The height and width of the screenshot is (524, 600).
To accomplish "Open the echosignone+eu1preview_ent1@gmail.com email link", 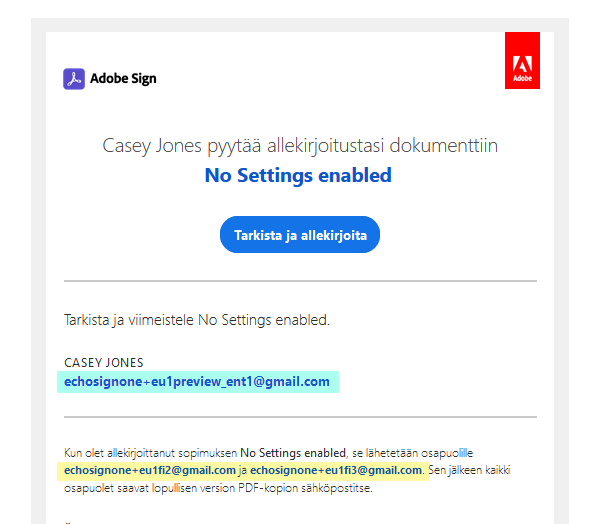I will point(196,382).
